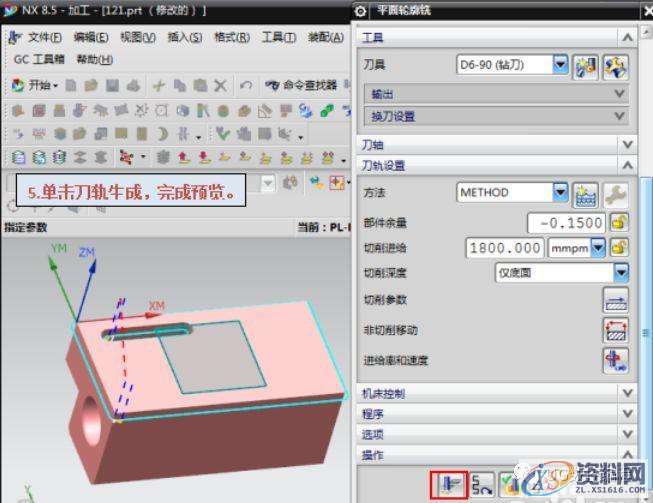This screenshot has height=503, width=653.
Task: Open the 装配(A) menu
Action: point(325,37)
